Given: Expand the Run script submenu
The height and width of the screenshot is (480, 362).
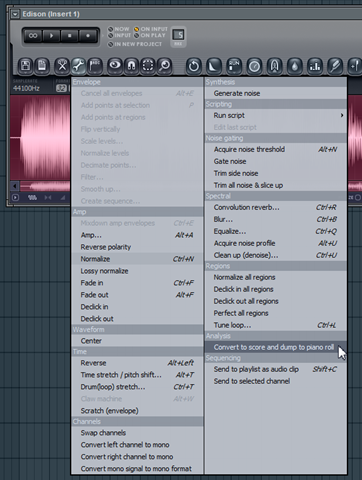Looking at the screenshot, I should tap(276, 115).
